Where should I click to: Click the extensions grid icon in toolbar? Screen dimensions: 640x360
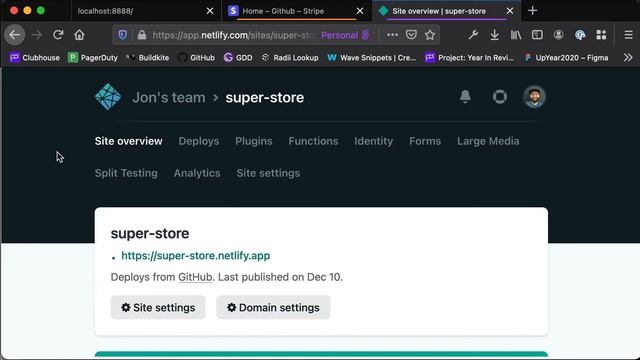click(601, 35)
